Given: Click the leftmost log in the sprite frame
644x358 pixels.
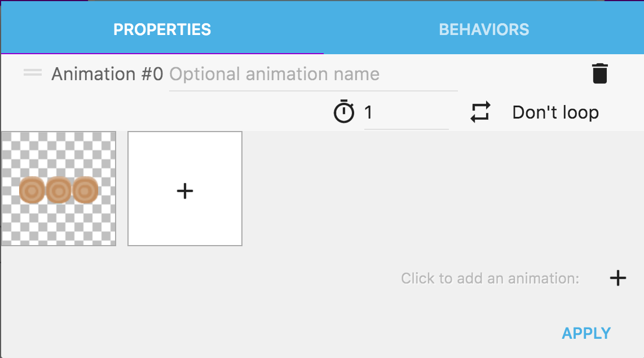Looking at the screenshot, I should [x=32, y=190].
